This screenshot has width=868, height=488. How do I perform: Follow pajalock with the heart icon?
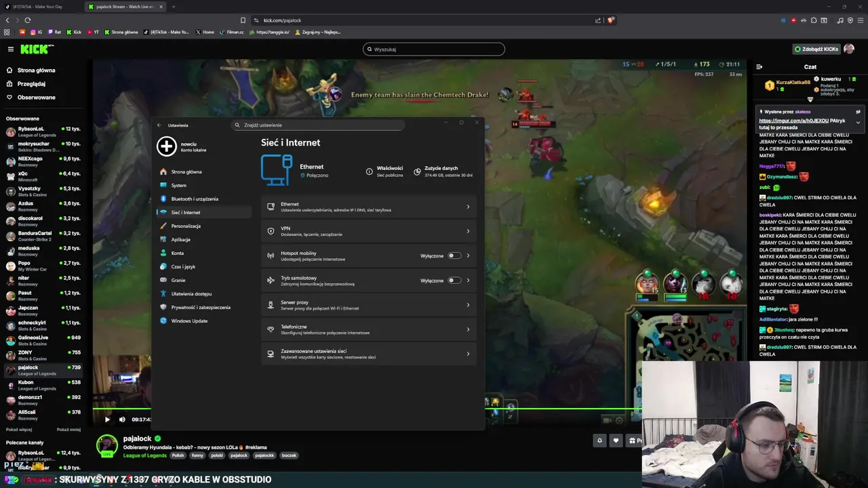(x=616, y=441)
